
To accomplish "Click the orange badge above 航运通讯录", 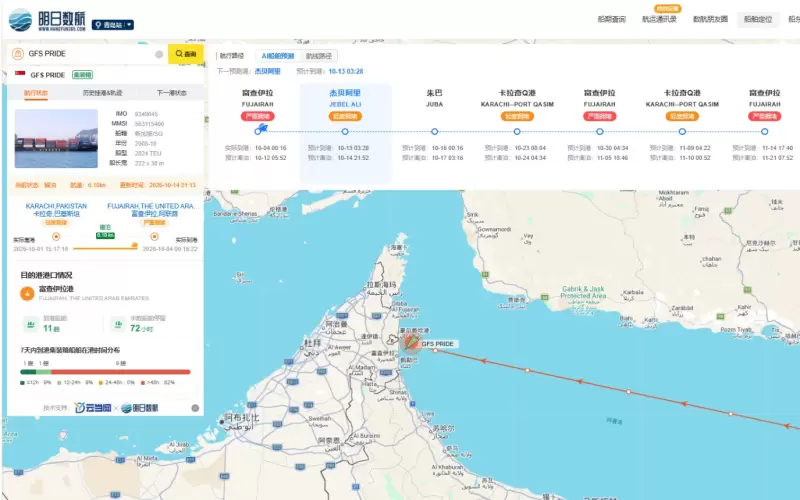I will click(667, 9).
